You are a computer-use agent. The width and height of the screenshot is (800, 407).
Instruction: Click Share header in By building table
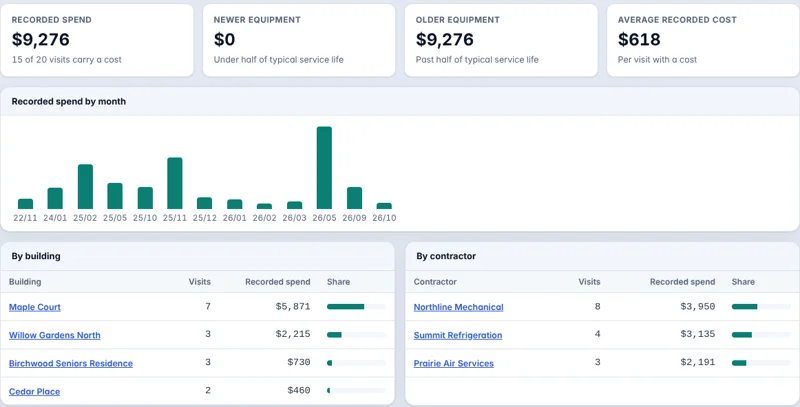tap(338, 282)
